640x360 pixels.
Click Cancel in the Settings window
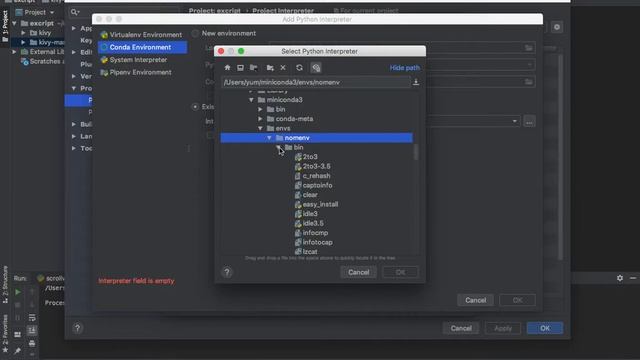(461, 328)
